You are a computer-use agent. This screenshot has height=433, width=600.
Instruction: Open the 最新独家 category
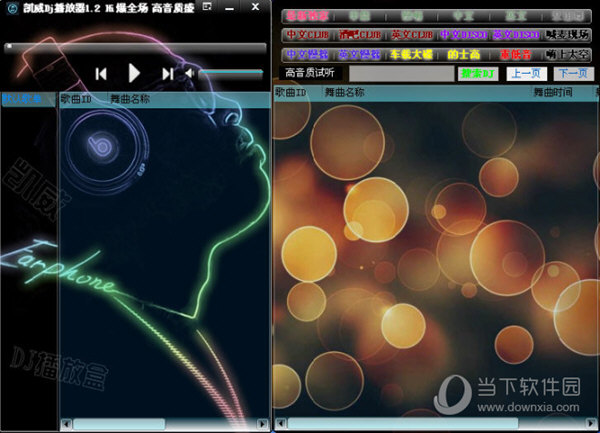click(x=308, y=16)
